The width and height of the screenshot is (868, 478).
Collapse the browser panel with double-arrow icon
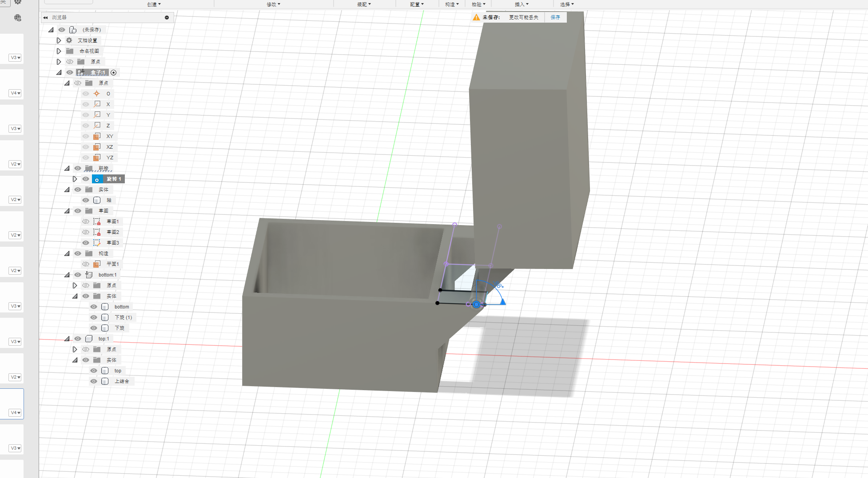pyautogui.click(x=45, y=18)
